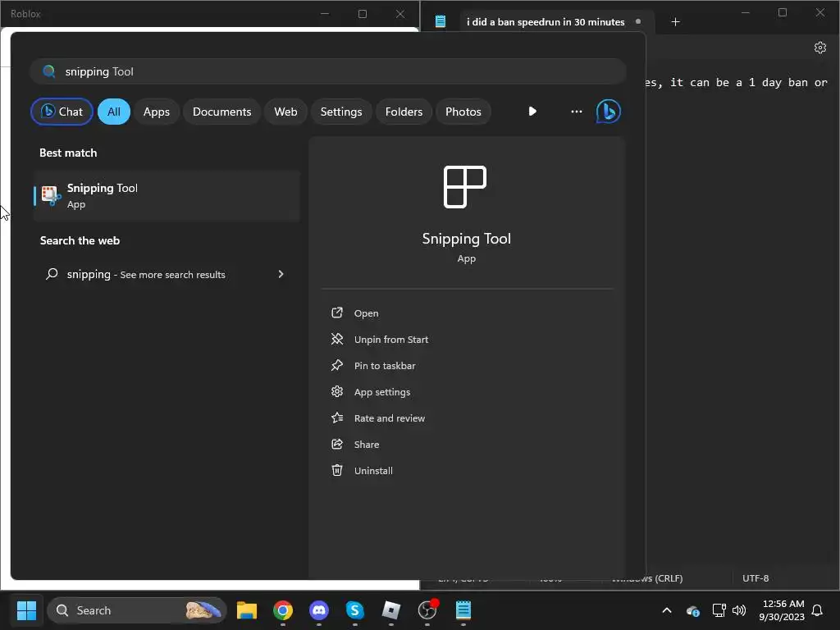Click Uninstall for Snipping Tool
Viewport: 840px width, 630px height.
(373, 471)
